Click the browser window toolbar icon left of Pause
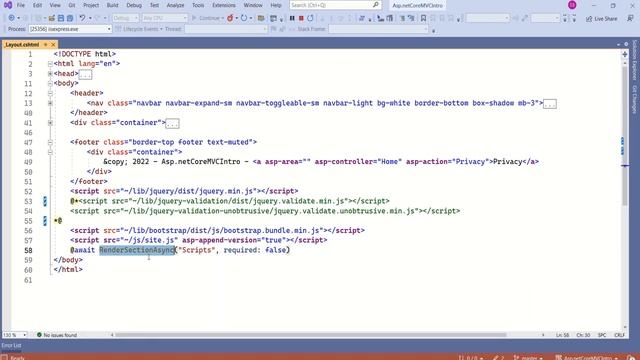 (x=273, y=18)
